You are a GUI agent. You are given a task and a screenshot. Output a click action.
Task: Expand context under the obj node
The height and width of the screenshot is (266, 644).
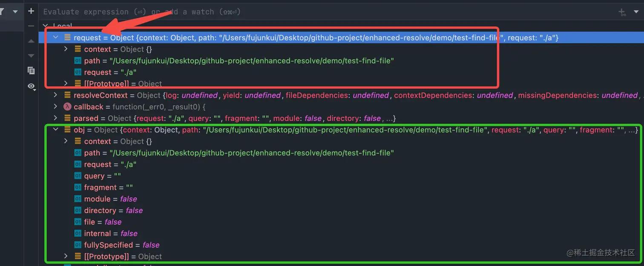tap(66, 141)
